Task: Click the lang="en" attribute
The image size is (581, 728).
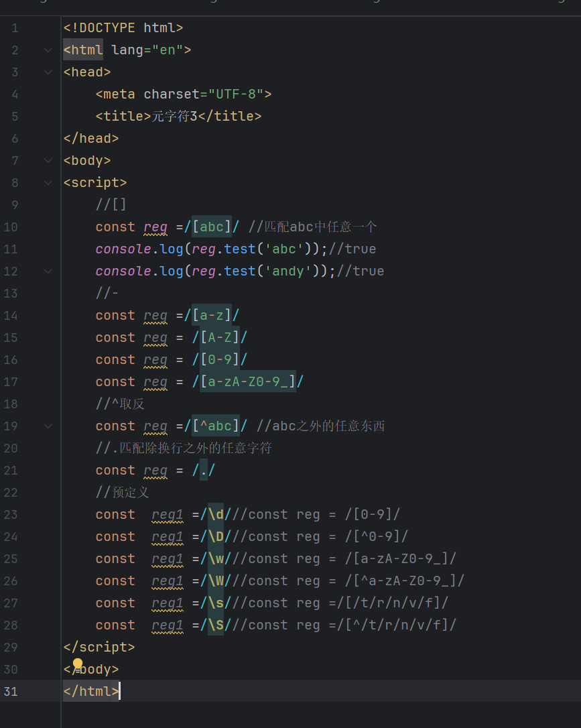Action: point(147,50)
